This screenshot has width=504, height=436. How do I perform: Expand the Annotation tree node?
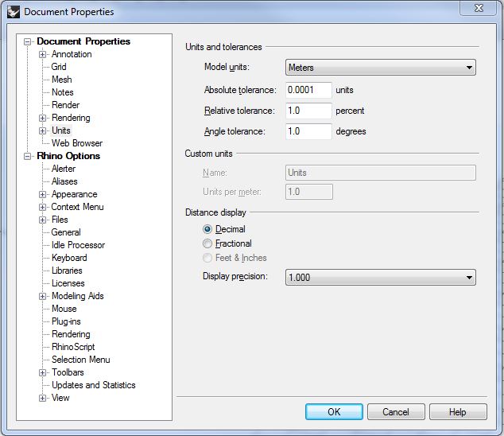coord(42,54)
